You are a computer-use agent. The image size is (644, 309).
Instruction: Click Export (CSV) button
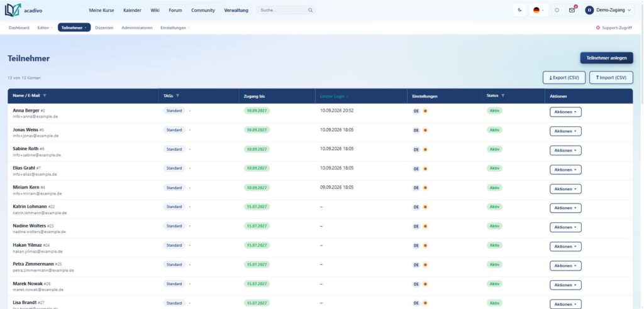point(564,77)
